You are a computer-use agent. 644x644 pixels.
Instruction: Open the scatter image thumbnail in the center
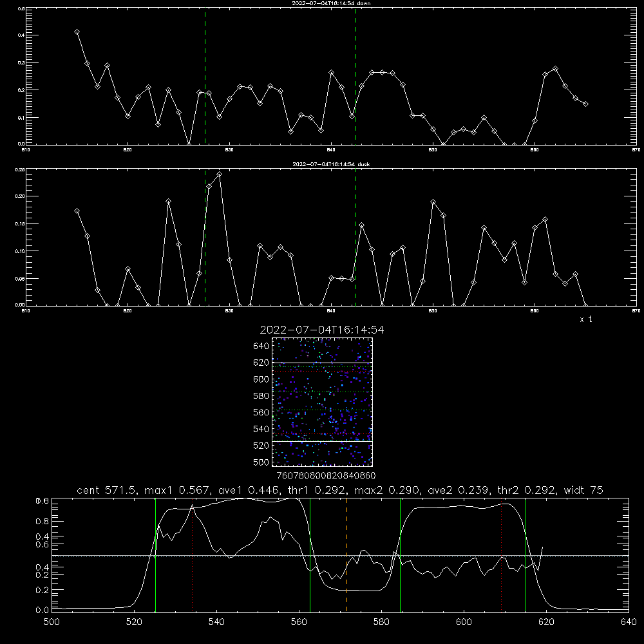point(323,402)
